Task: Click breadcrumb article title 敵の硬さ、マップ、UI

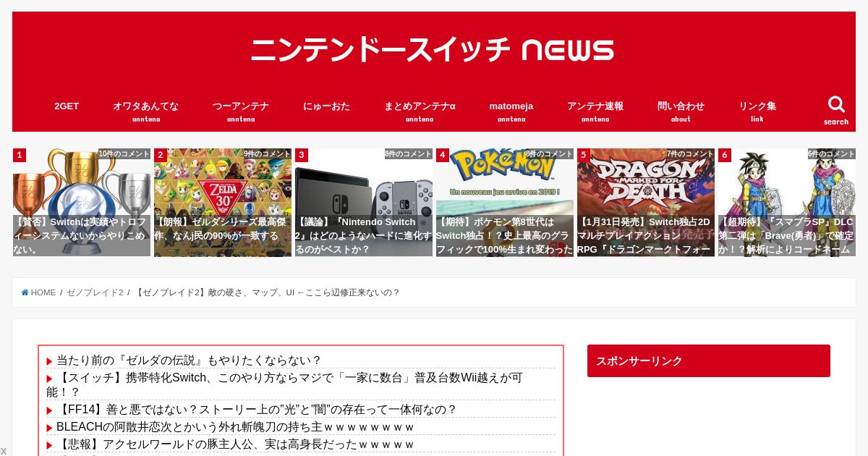Action: click(268, 292)
